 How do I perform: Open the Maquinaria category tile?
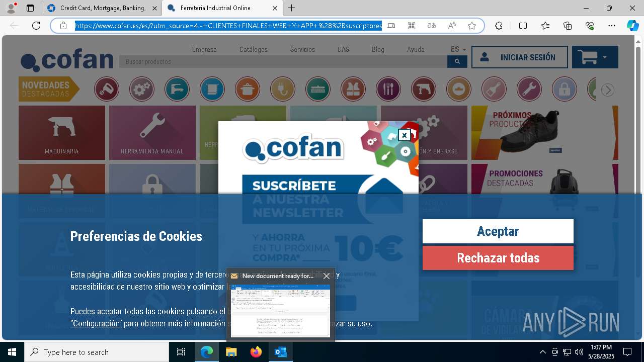point(62,133)
